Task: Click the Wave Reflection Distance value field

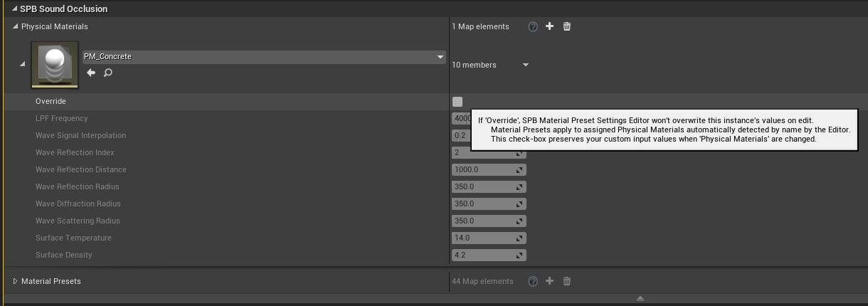Action: pyautogui.click(x=484, y=169)
